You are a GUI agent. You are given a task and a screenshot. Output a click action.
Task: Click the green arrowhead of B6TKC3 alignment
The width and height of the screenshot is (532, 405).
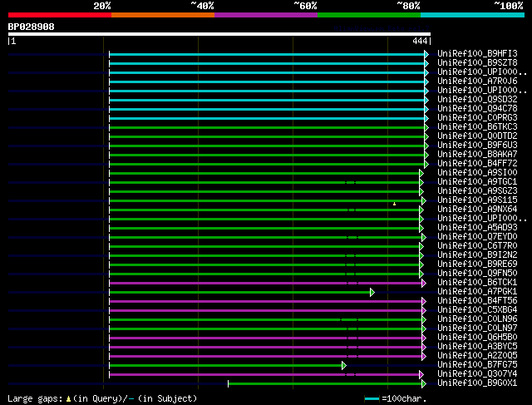click(x=426, y=127)
